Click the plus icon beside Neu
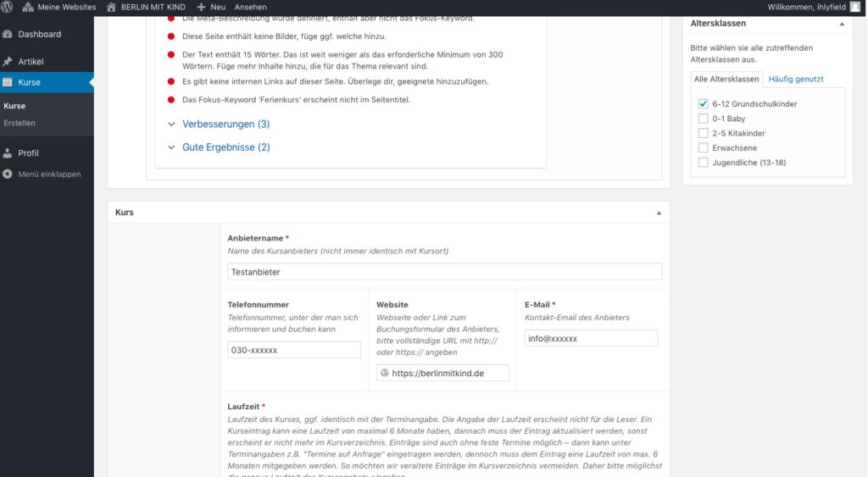The image size is (868, 477). 201,7
